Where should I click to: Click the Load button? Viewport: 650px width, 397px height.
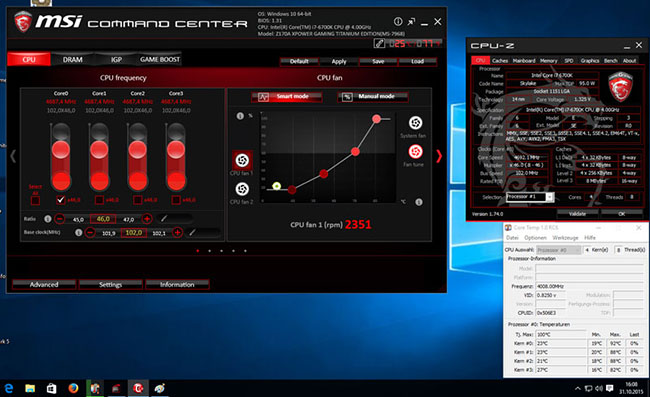click(x=417, y=61)
